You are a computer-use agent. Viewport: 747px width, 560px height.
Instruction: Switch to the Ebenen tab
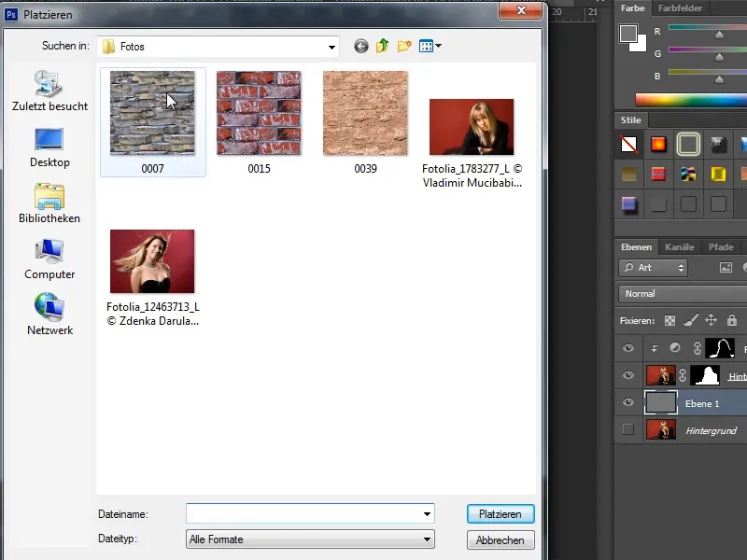click(636, 246)
